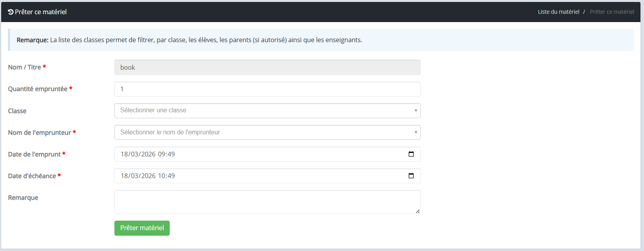Click the 18/03/2026 10:49 date value

pos(148,176)
